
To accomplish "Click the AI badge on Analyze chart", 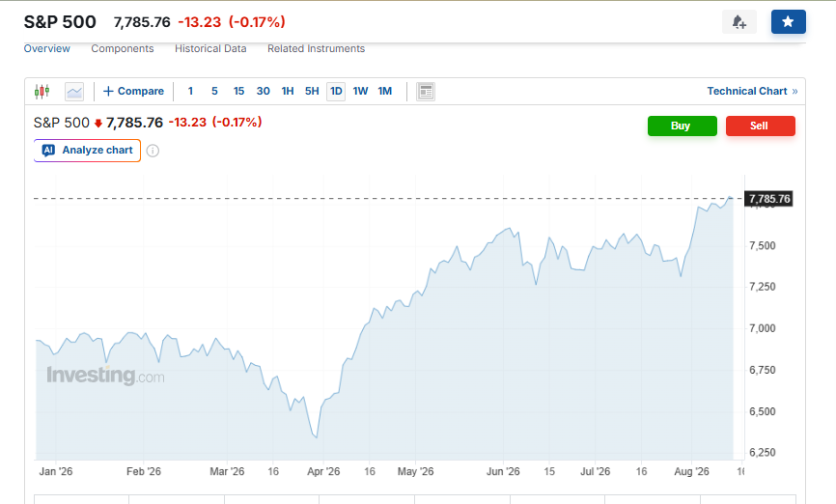I will pos(48,151).
